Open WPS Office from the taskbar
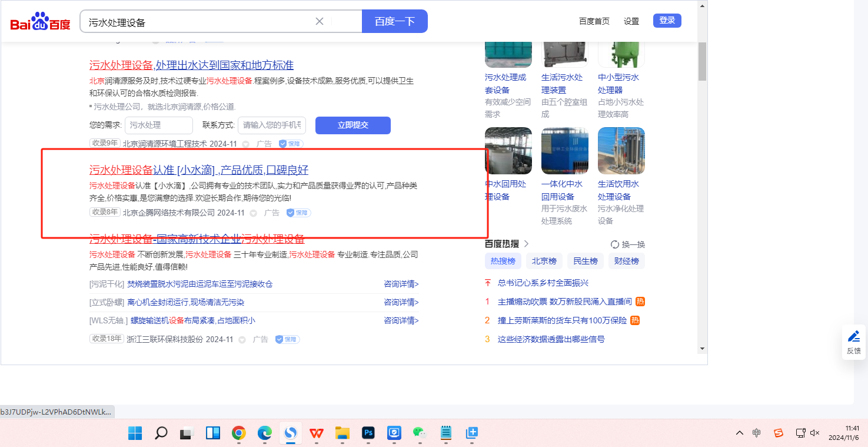The image size is (868, 447). coord(317,433)
